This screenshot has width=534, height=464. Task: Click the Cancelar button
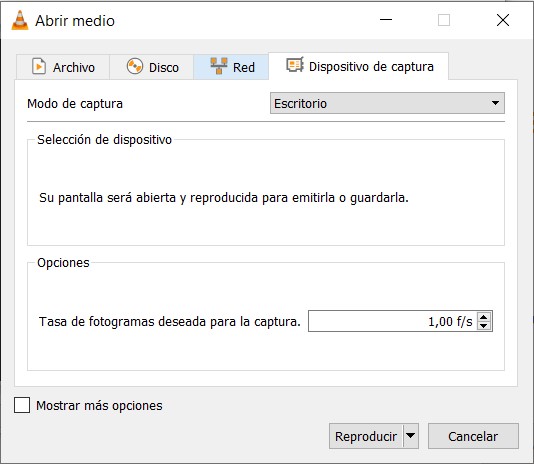click(x=473, y=436)
